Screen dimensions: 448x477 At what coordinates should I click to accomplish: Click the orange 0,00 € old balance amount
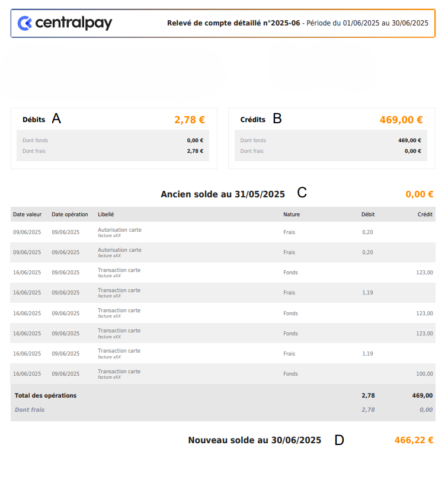point(420,194)
